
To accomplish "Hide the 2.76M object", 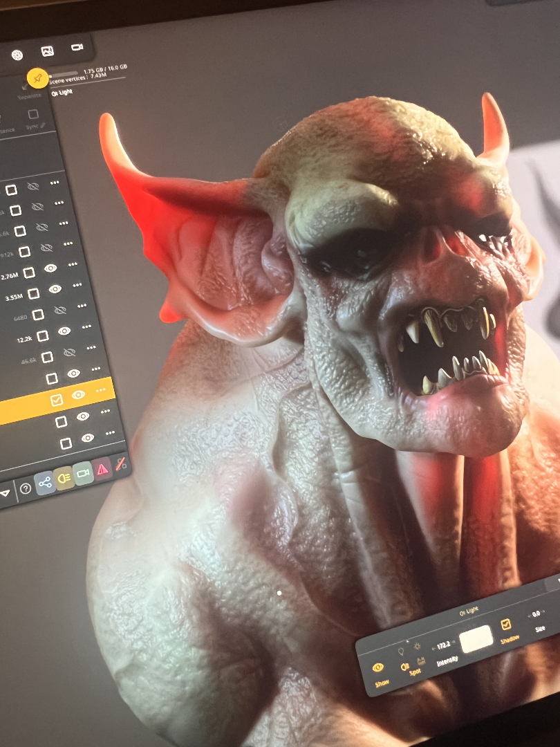I will [50, 268].
